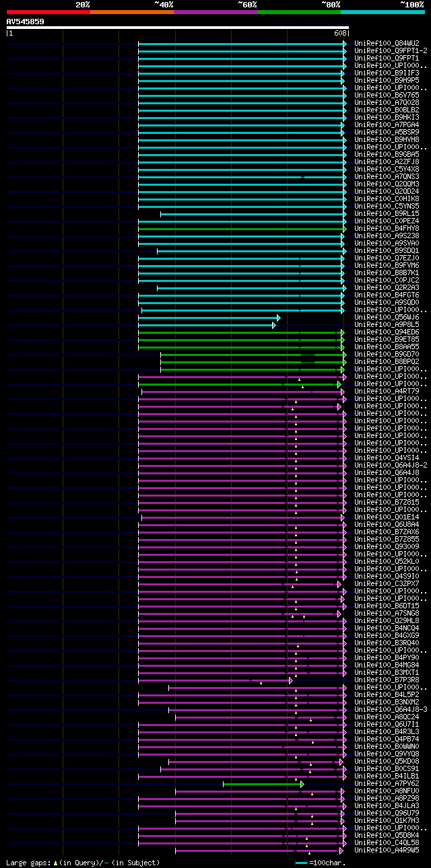Select the query name AV545859
Viewport: 431px width, 868px height.
[26, 22]
